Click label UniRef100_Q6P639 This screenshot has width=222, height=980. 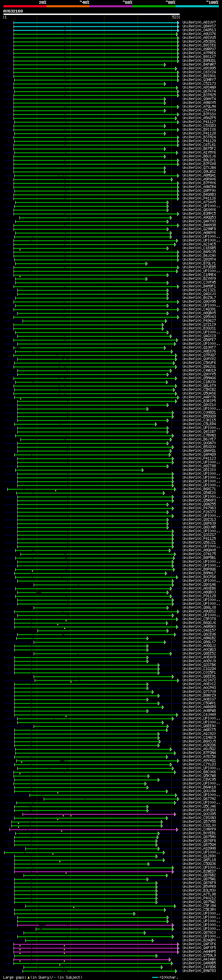tap(199, 523)
